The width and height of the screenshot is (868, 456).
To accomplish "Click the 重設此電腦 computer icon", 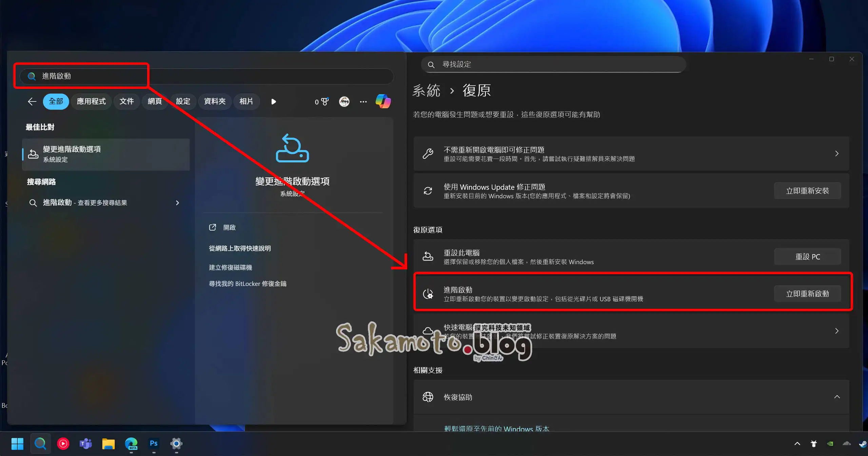I will (428, 256).
